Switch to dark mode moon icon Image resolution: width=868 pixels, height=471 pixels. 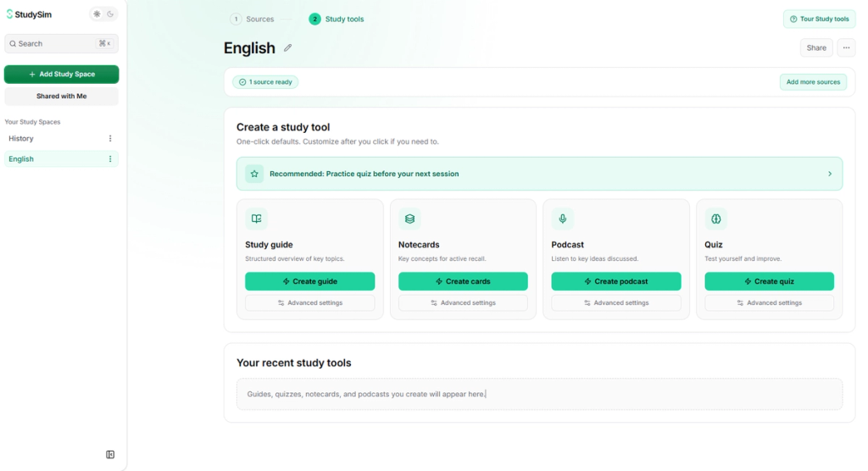(110, 14)
